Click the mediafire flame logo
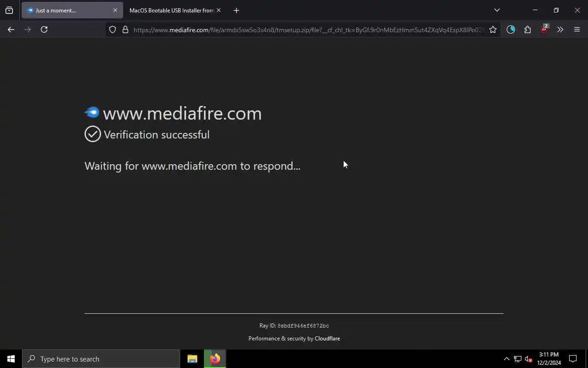 coord(92,113)
